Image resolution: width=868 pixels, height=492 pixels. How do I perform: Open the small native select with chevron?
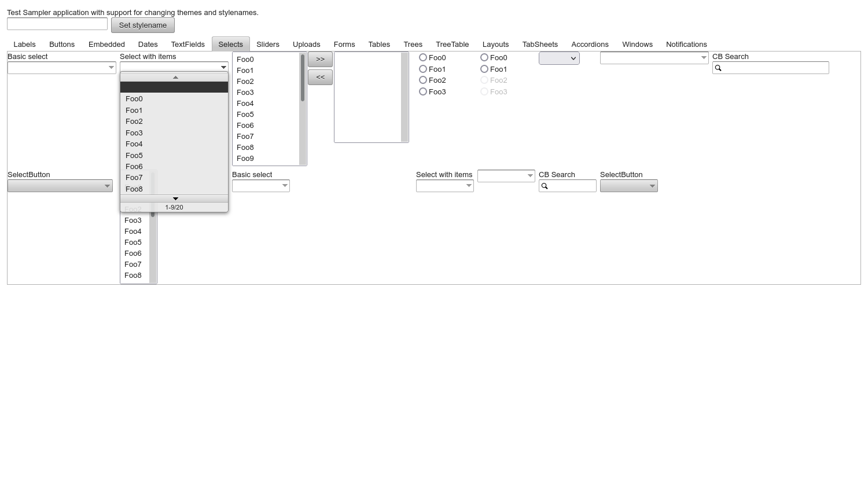click(x=559, y=58)
